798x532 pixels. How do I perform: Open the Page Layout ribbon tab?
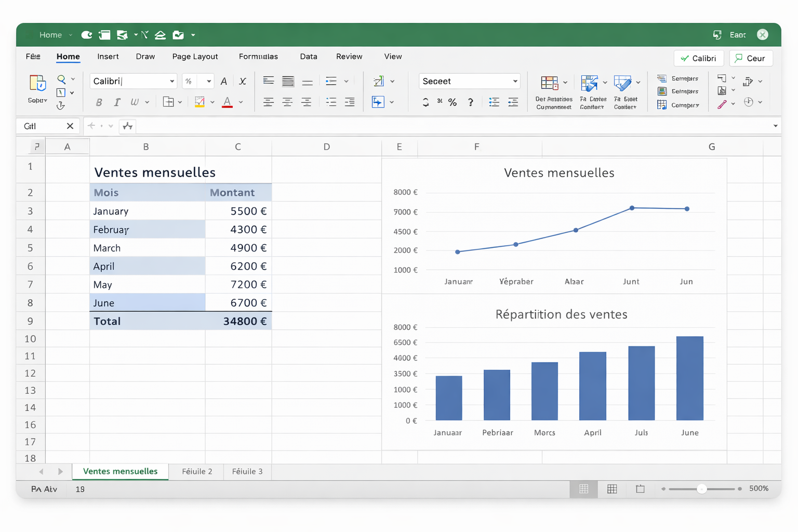pos(195,57)
